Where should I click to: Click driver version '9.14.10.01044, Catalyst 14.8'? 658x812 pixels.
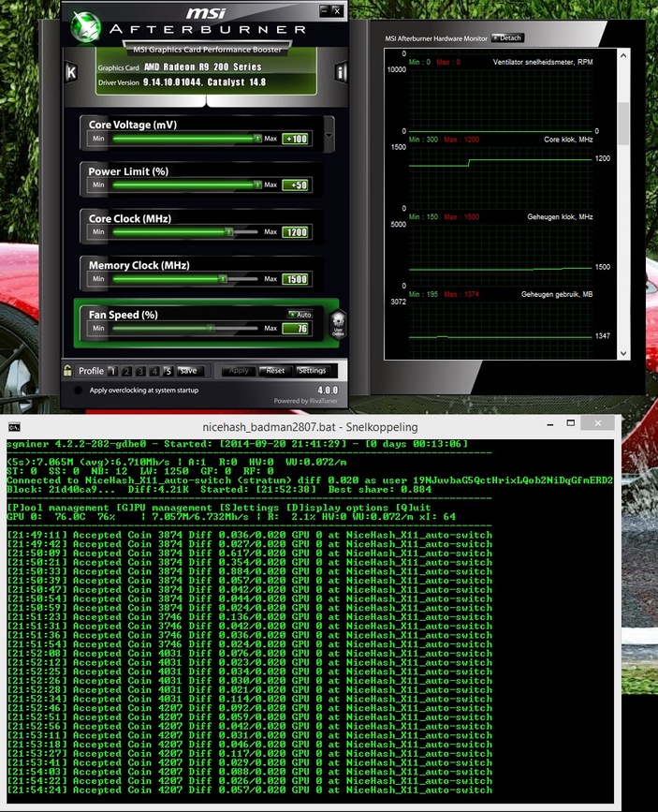point(204,81)
